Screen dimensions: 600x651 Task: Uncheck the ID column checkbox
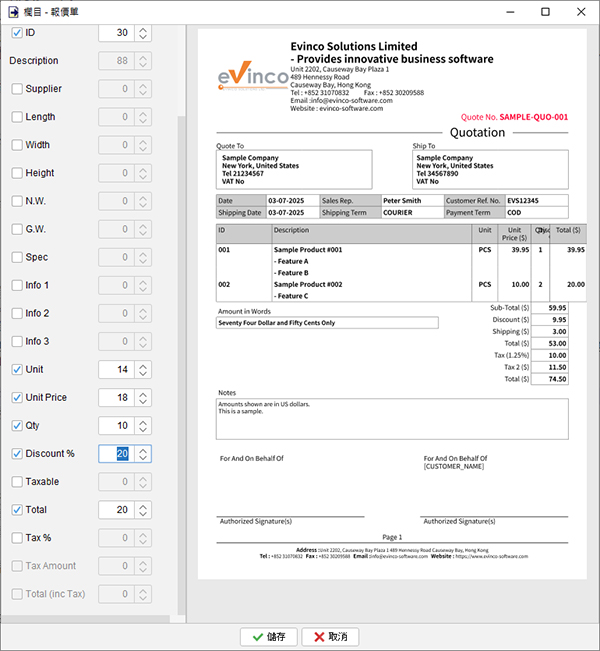coord(17,33)
